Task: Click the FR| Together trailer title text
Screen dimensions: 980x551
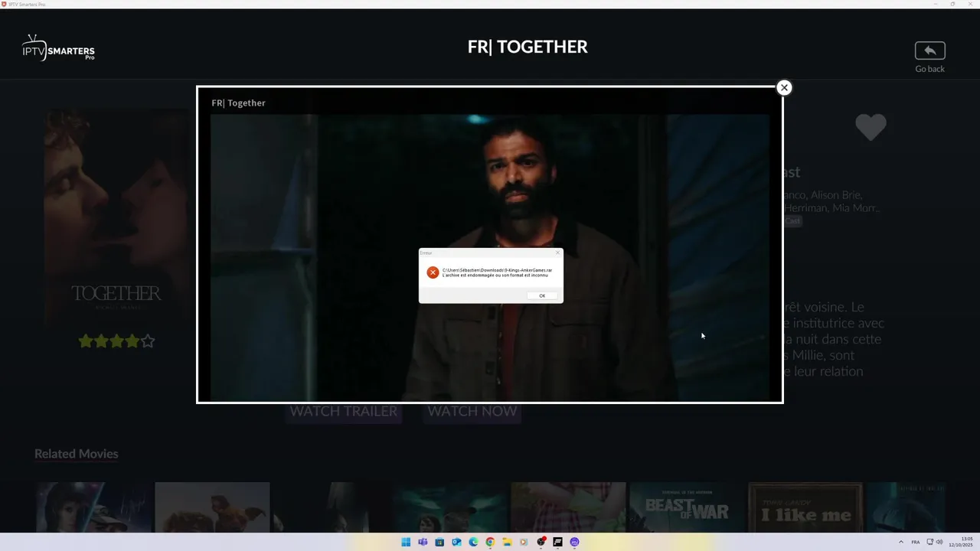Action: [238, 103]
